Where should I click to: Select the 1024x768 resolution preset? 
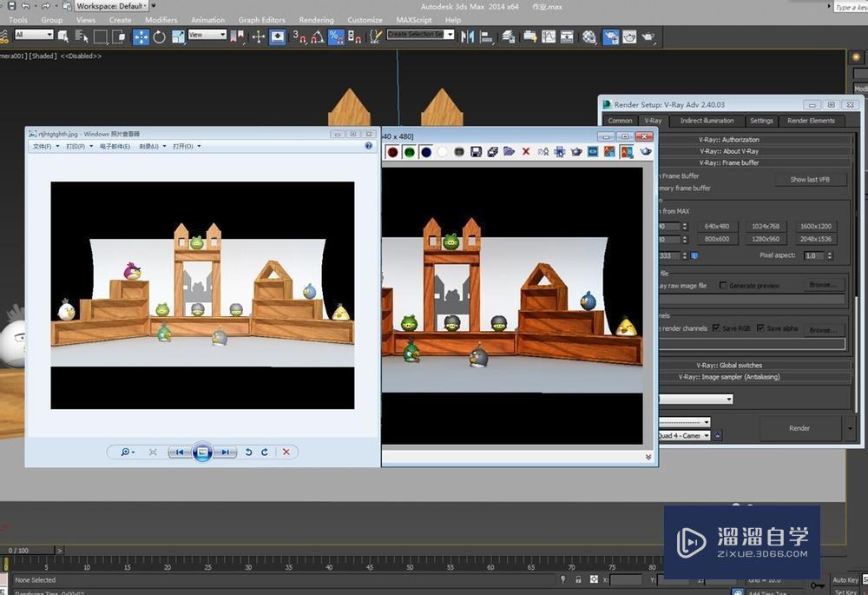click(x=765, y=226)
